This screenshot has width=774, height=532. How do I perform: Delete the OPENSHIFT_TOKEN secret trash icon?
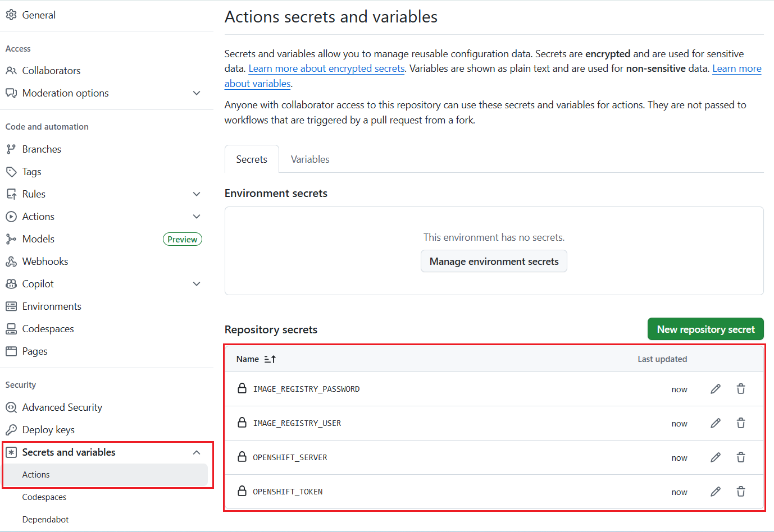tap(741, 492)
